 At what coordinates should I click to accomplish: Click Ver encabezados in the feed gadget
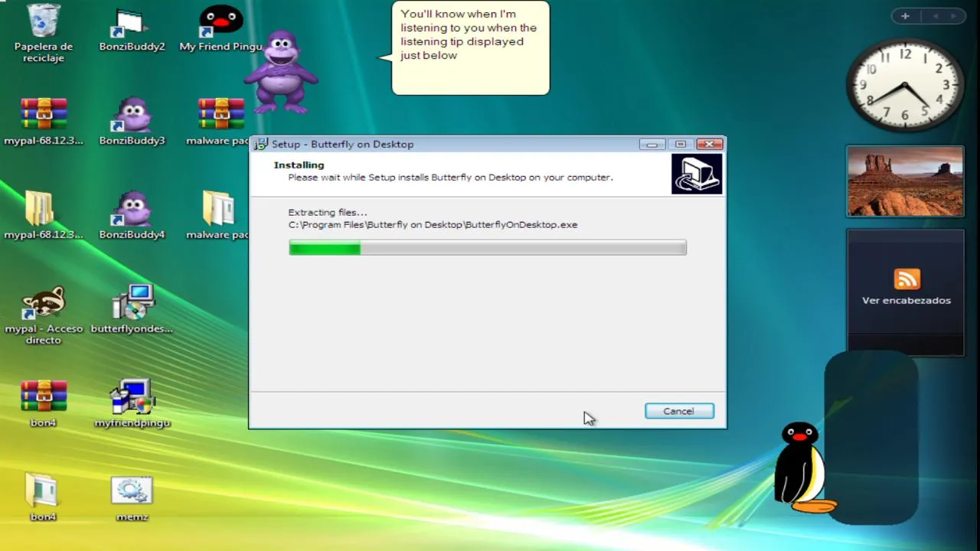pos(906,300)
